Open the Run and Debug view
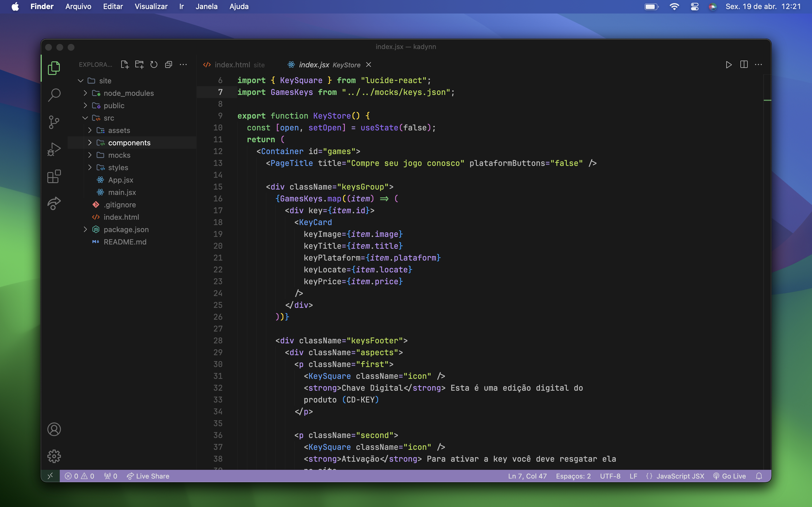This screenshot has width=812, height=507. [54, 149]
